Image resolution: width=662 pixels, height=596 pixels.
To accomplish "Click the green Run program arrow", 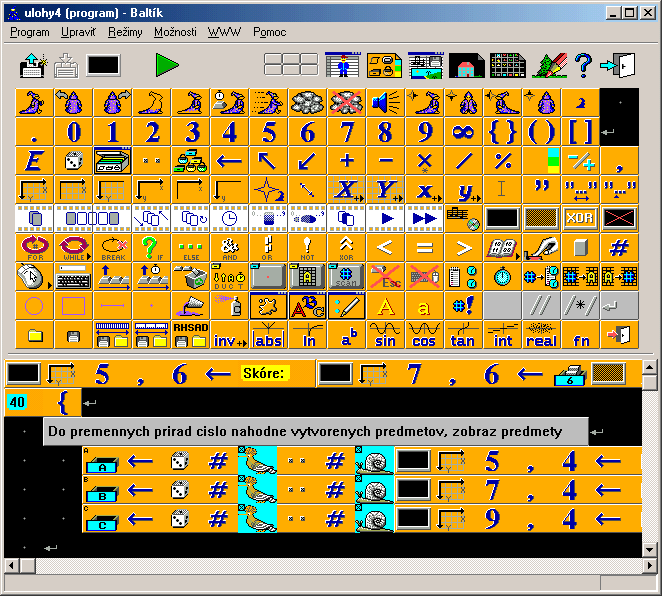I will click(167, 65).
